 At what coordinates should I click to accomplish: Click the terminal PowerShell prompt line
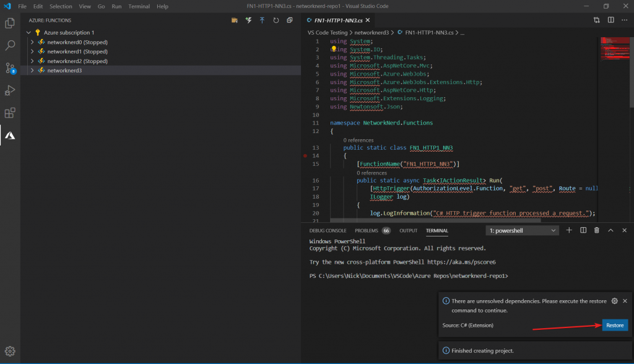409,276
